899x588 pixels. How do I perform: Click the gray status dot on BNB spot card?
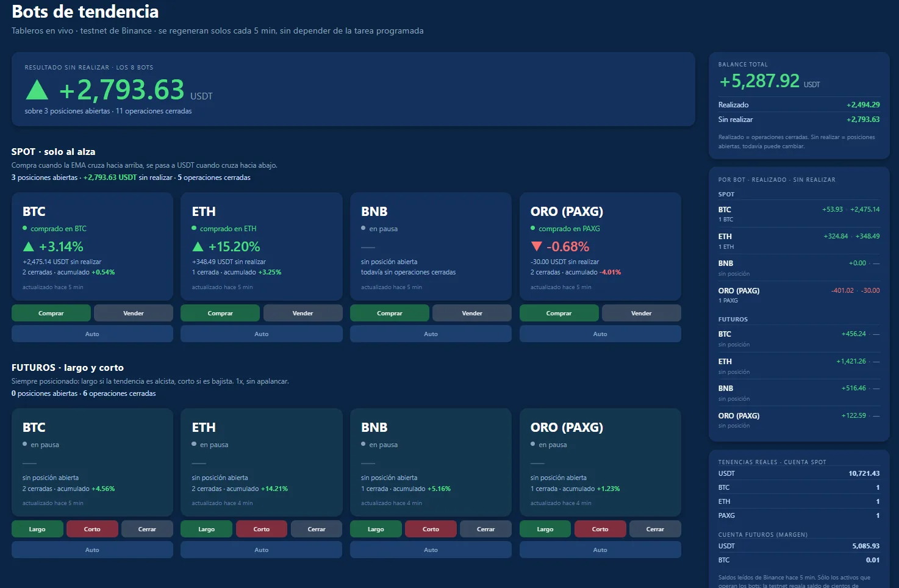coord(364,228)
